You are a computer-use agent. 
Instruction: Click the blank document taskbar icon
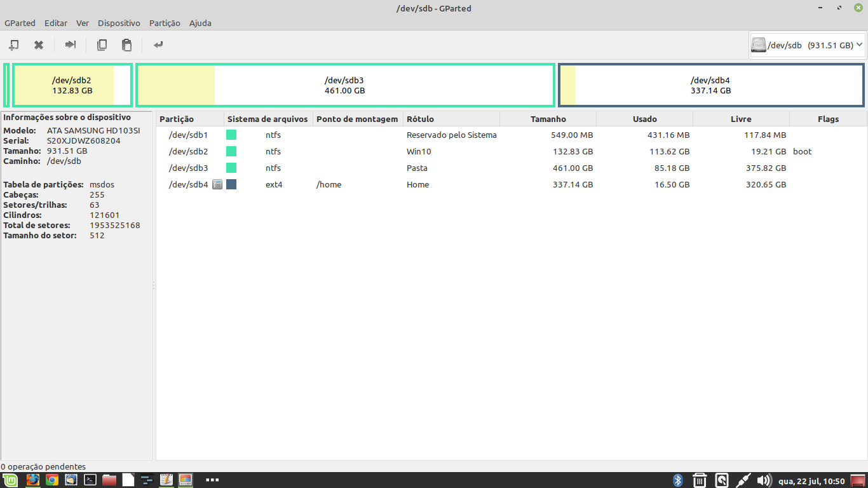(x=128, y=480)
